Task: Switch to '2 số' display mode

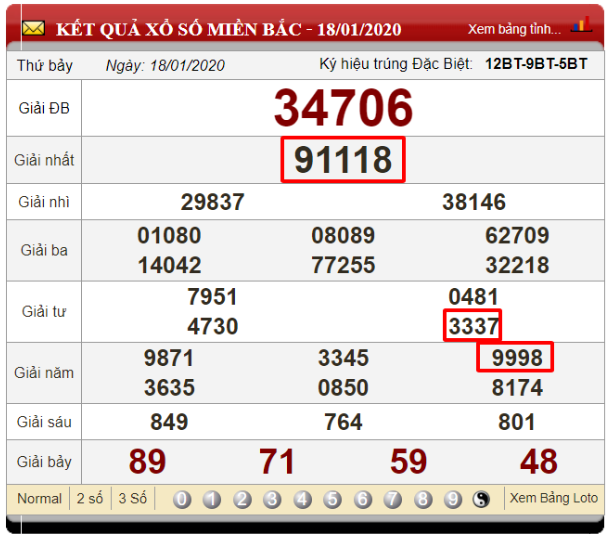Action: pos(88,498)
